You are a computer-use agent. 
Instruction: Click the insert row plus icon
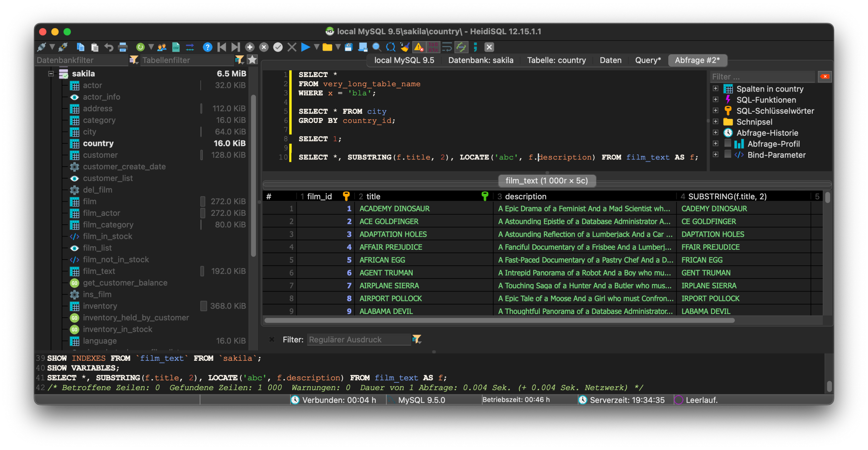(x=250, y=47)
